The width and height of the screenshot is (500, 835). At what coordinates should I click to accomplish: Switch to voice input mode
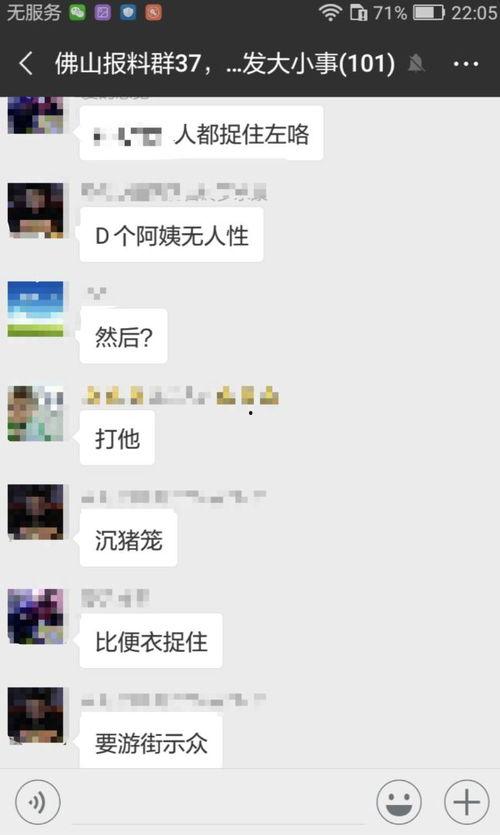tap(38, 802)
